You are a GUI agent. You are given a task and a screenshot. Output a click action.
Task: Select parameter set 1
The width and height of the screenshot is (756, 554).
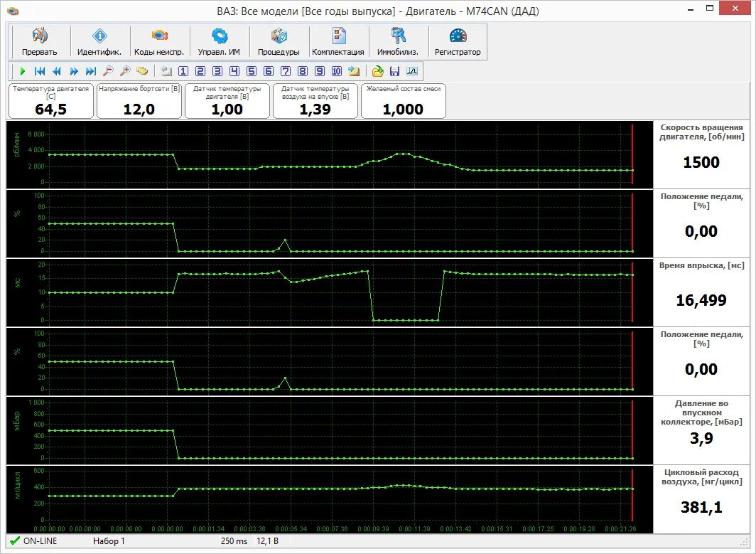(x=183, y=71)
